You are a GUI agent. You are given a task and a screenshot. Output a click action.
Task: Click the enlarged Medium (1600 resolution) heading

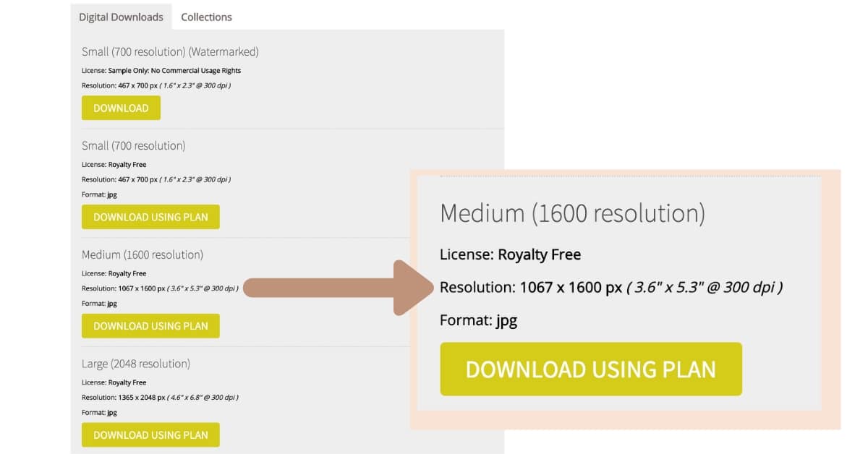tap(572, 213)
